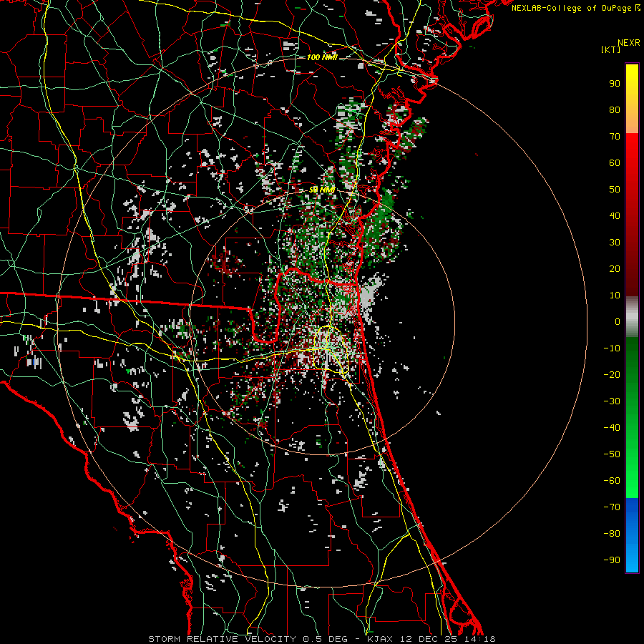Click the 90 knot scale value
Screen dimensions: 644x644
click(x=615, y=84)
